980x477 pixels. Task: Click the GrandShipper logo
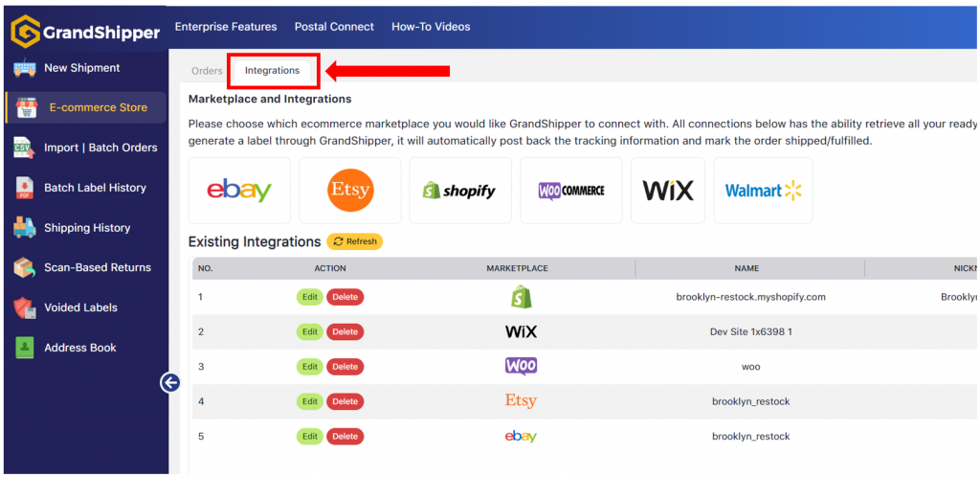tap(85, 32)
